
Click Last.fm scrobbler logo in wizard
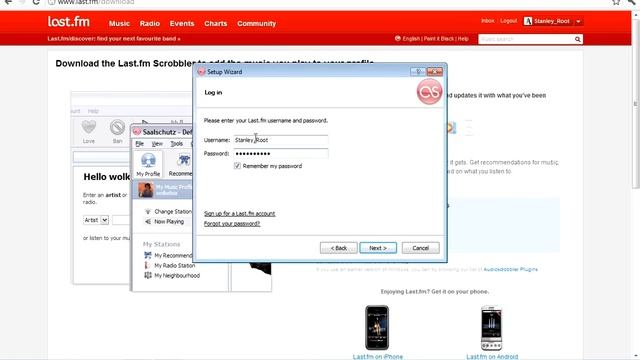(429, 92)
